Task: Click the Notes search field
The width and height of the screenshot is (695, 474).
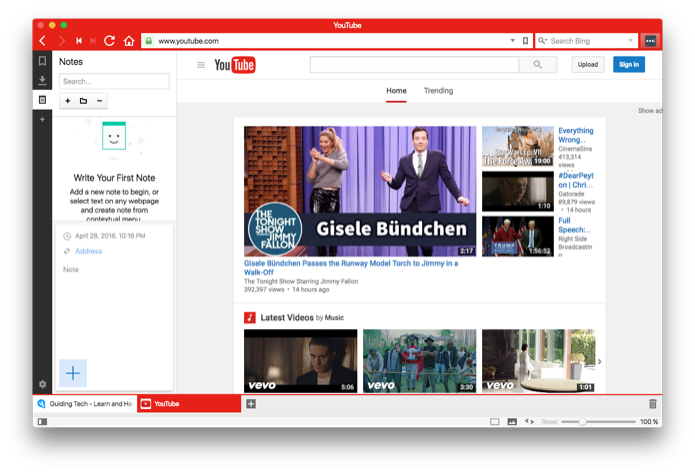Action: [114, 82]
